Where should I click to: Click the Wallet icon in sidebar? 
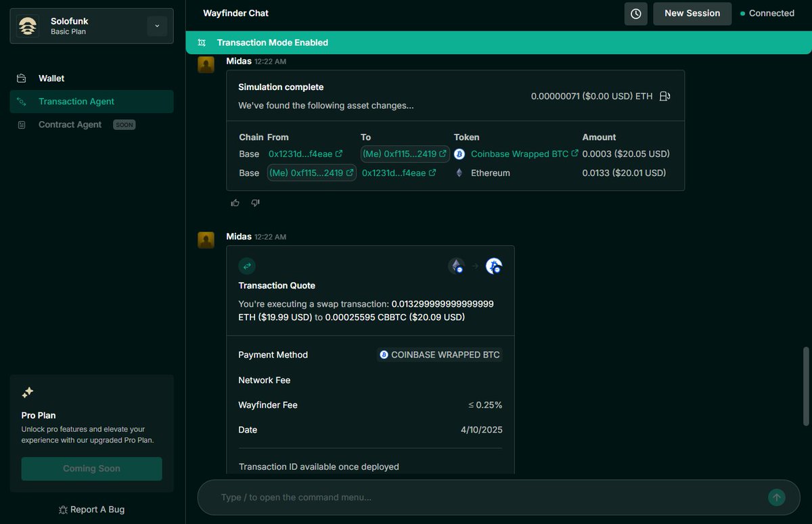(22, 79)
